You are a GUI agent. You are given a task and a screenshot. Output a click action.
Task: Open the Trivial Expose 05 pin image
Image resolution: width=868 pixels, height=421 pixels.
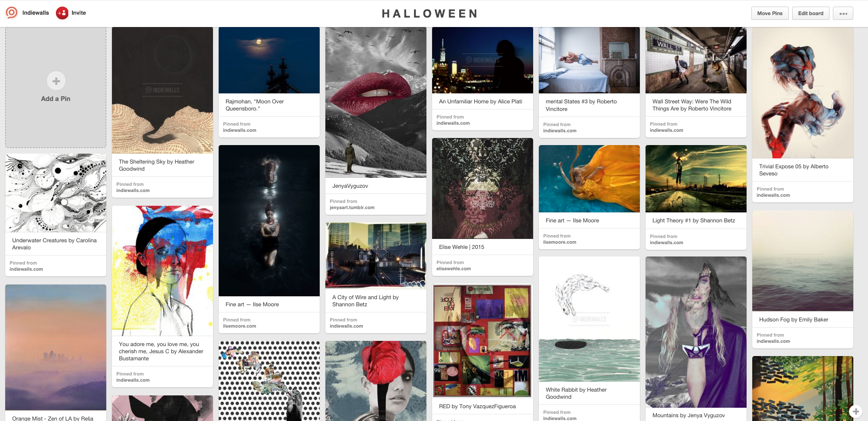pyautogui.click(x=803, y=92)
